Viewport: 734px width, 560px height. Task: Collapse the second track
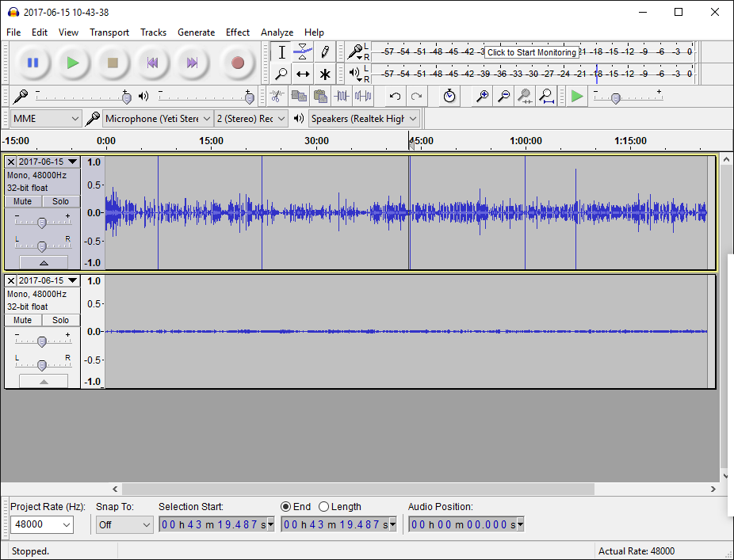pos(44,381)
